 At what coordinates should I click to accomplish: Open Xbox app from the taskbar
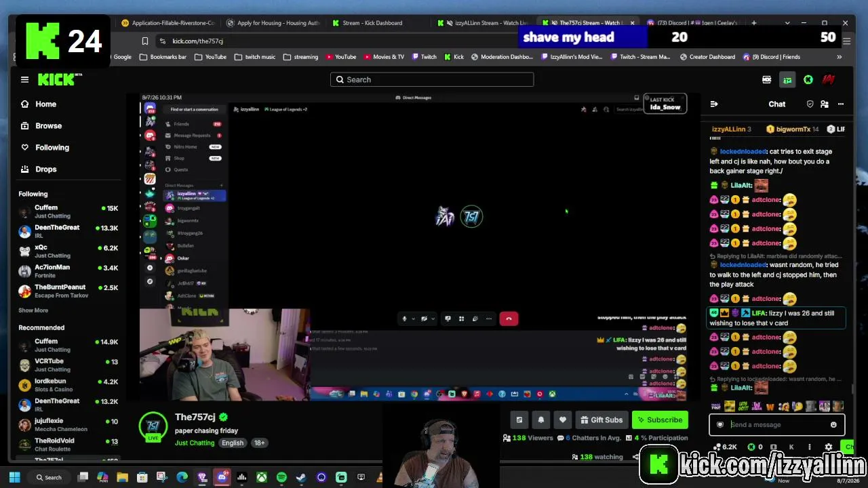[x=261, y=478]
